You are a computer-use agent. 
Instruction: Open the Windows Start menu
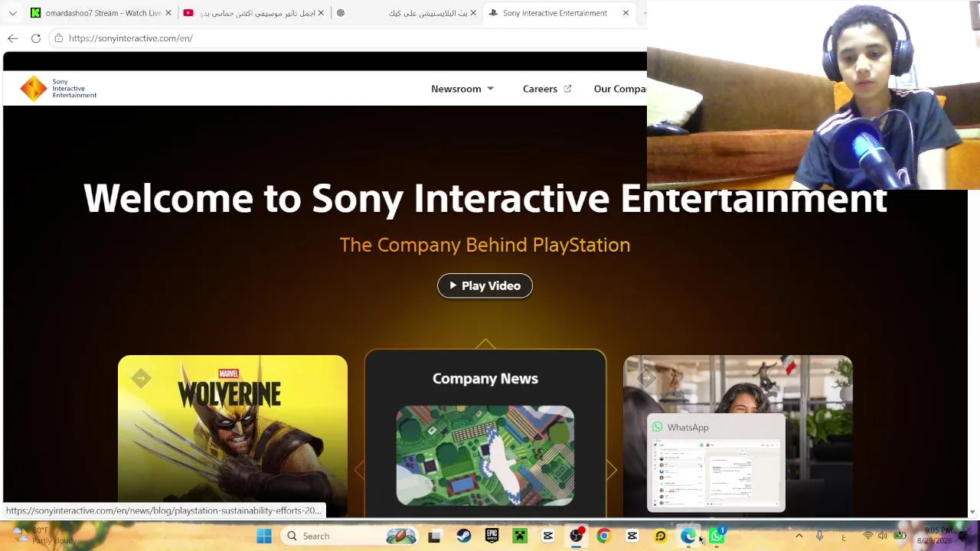pos(264,536)
